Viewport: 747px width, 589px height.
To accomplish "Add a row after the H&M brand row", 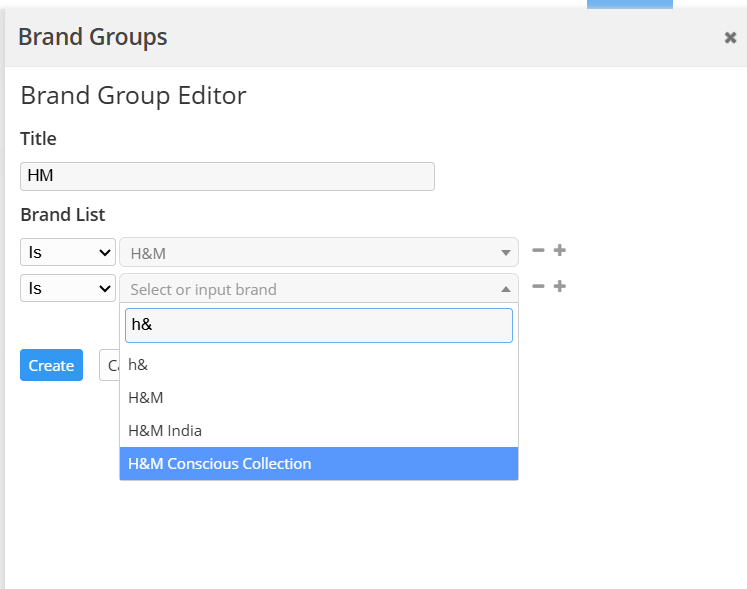I will 560,251.
